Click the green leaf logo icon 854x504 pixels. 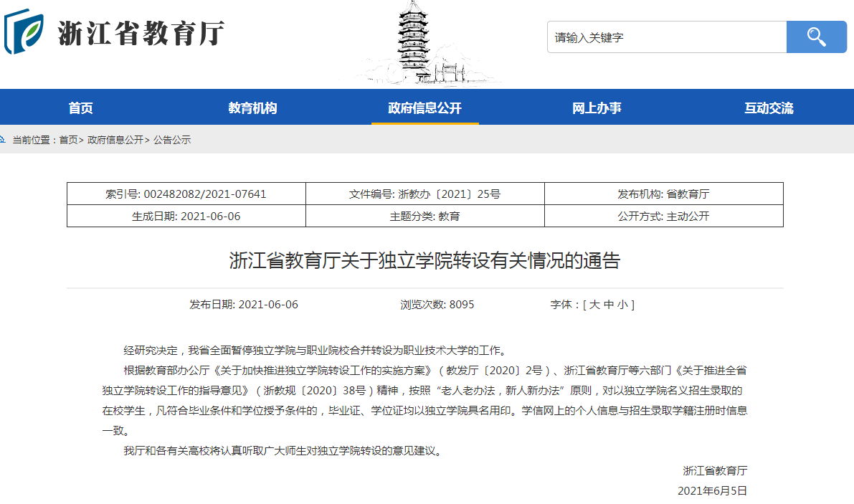24,33
